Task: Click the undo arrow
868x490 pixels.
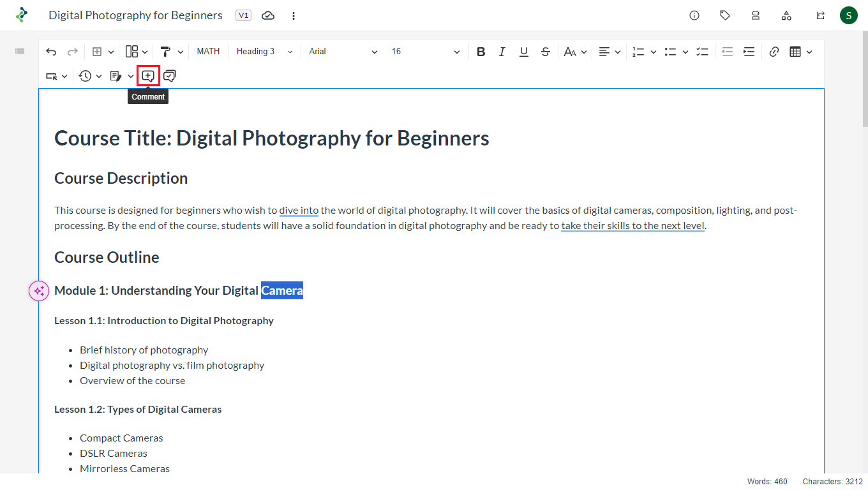Action: 51,52
